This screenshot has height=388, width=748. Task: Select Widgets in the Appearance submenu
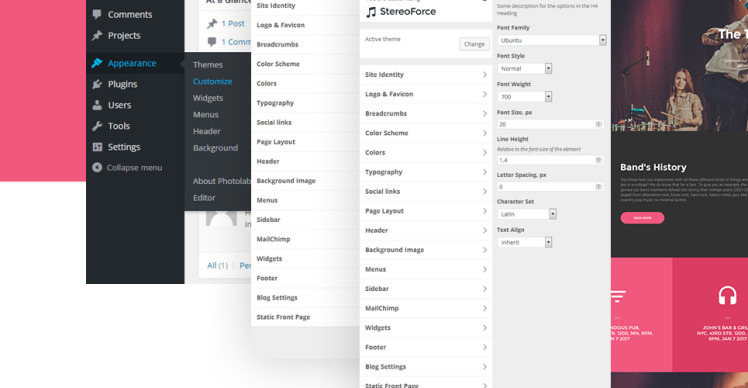coord(208,98)
